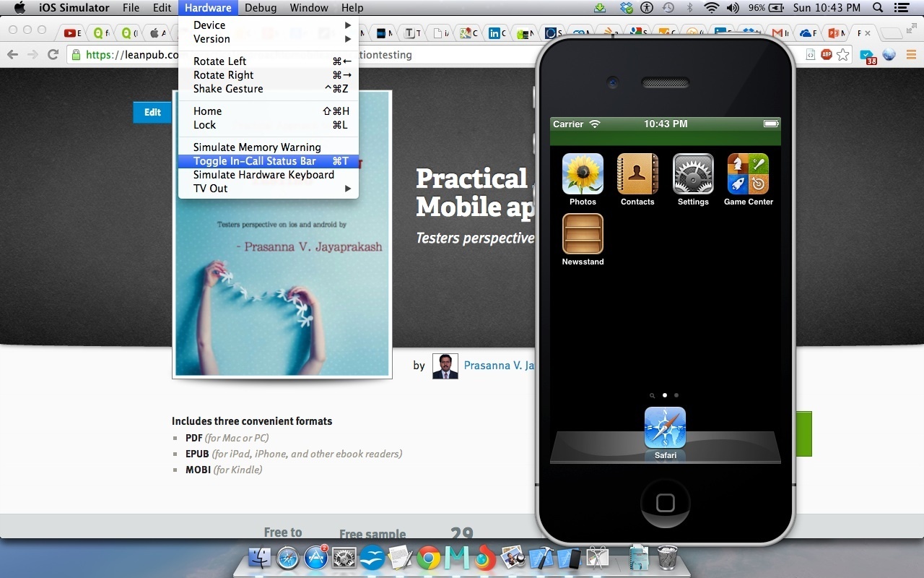The image size is (924, 578).
Task: Choose Simulate Hardware Keyboard option
Action: [263, 175]
